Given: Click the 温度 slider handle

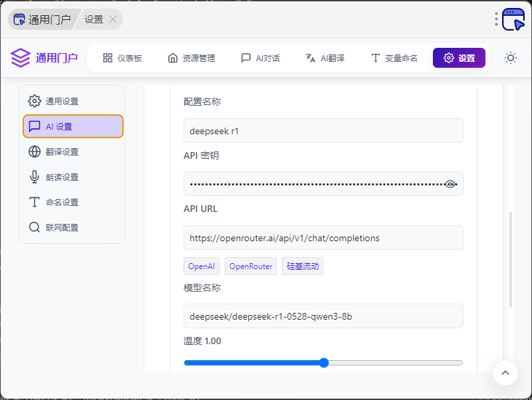Looking at the screenshot, I should point(324,363).
